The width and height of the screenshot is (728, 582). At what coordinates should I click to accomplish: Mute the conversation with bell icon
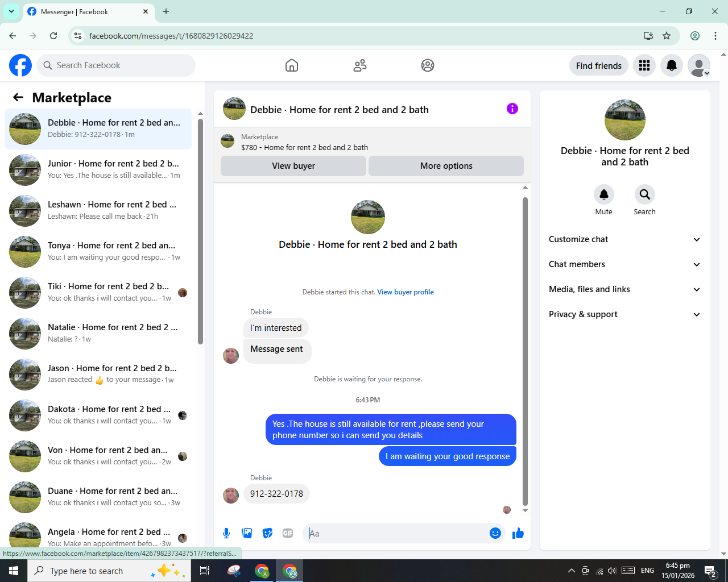pos(604,194)
